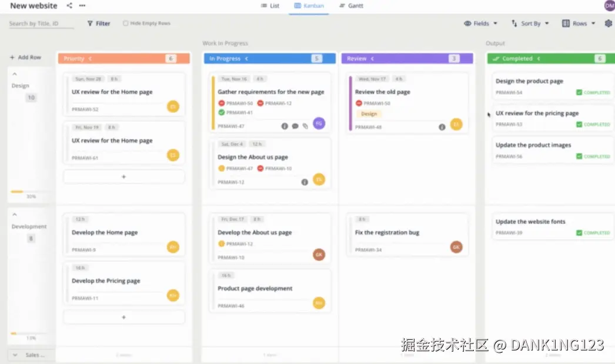Collapse the Design row group
This screenshot has width=615, height=364.
point(14,74)
